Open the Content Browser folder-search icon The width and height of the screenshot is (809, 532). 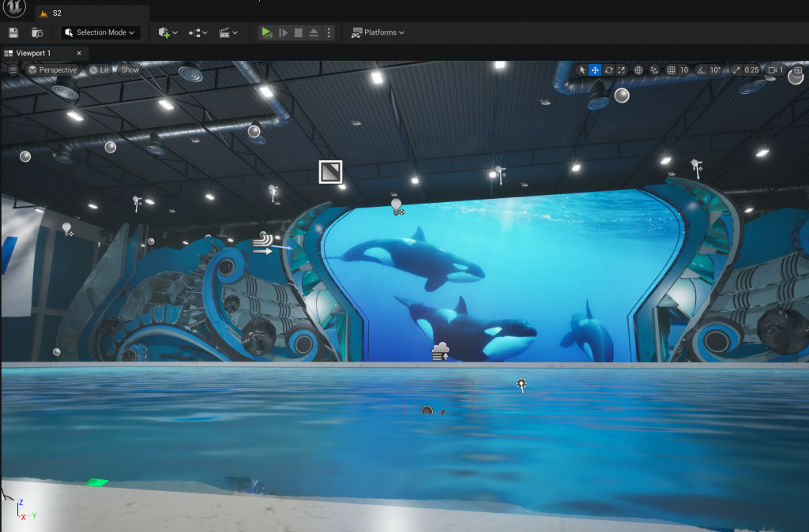(37, 32)
